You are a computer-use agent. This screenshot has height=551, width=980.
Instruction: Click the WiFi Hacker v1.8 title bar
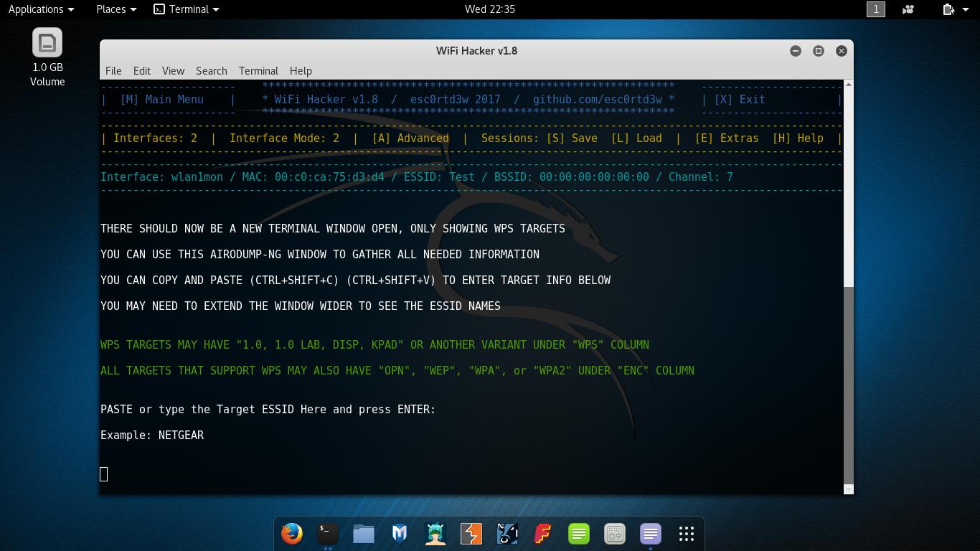click(476, 51)
